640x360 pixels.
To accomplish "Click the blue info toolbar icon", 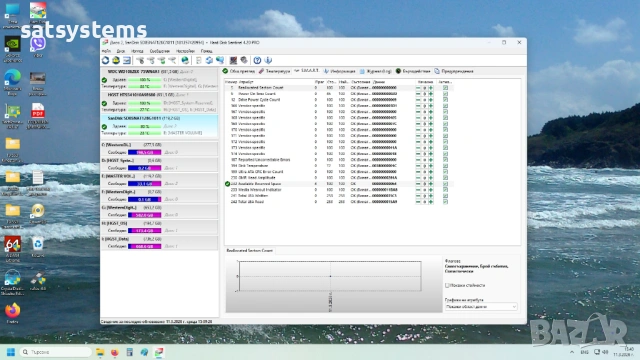I will (268, 60).
